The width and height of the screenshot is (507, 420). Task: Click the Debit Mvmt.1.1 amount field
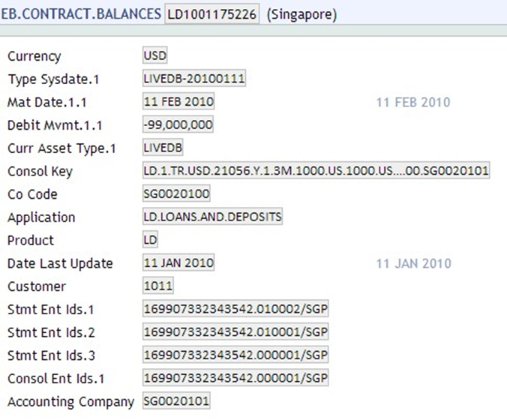tap(178, 125)
